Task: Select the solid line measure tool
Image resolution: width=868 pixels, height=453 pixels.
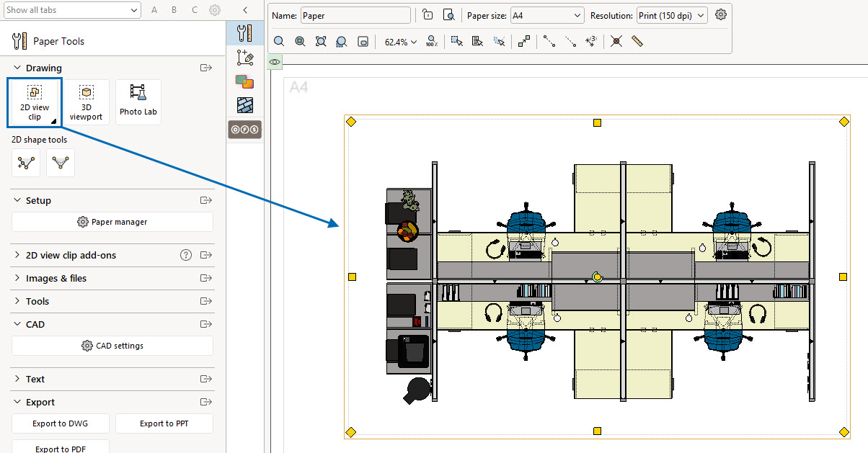Action: tap(549, 42)
